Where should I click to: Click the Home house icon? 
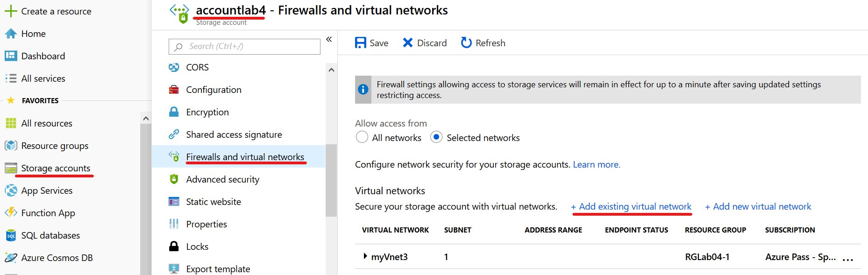[11, 34]
